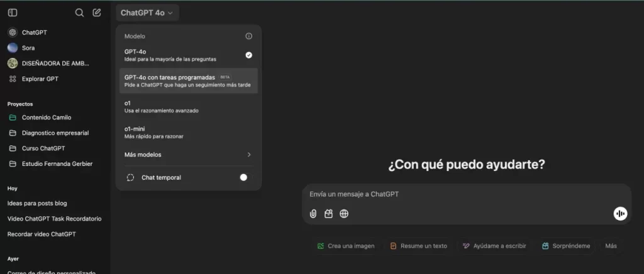Open the Más modelos menu entry
This screenshot has height=274, width=644.
tap(189, 155)
